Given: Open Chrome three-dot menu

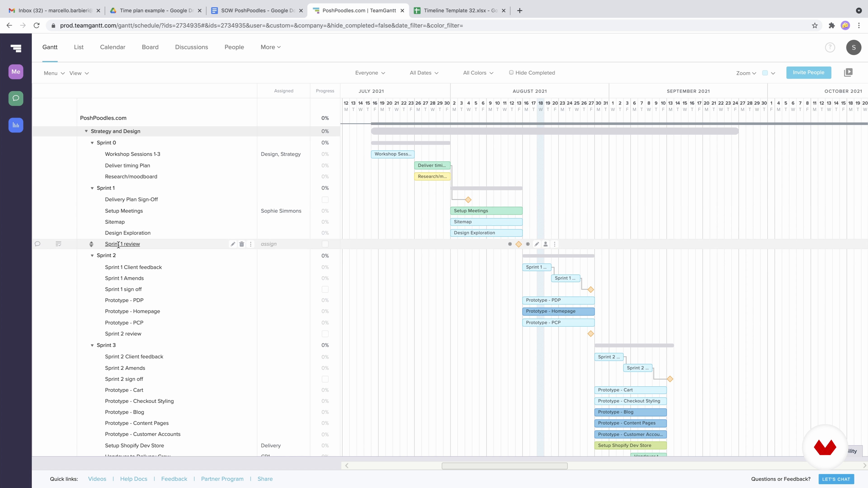Looking at the screenshot, I should tap(859, 26).
